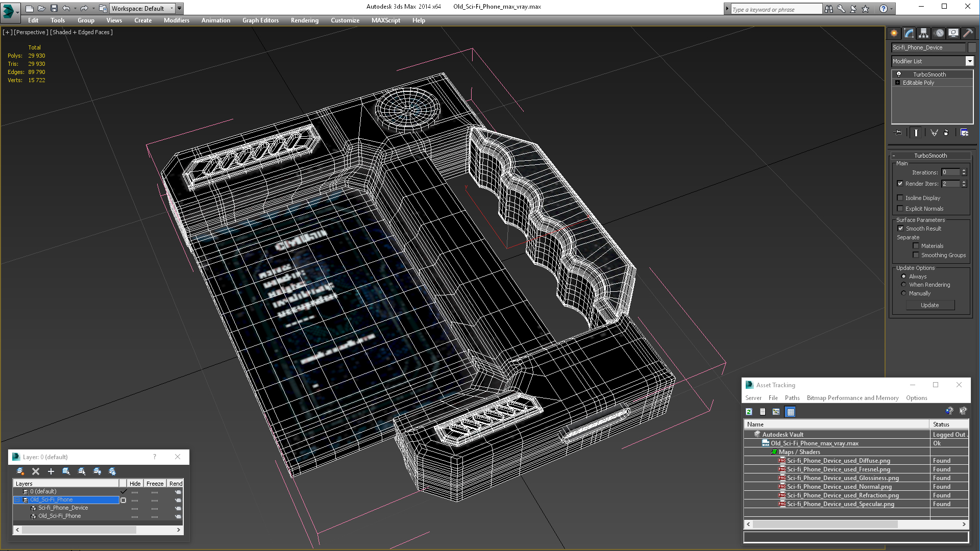Open the Modifier List dropdown
This screenshot has width=980, height=551.
point(969,61)
